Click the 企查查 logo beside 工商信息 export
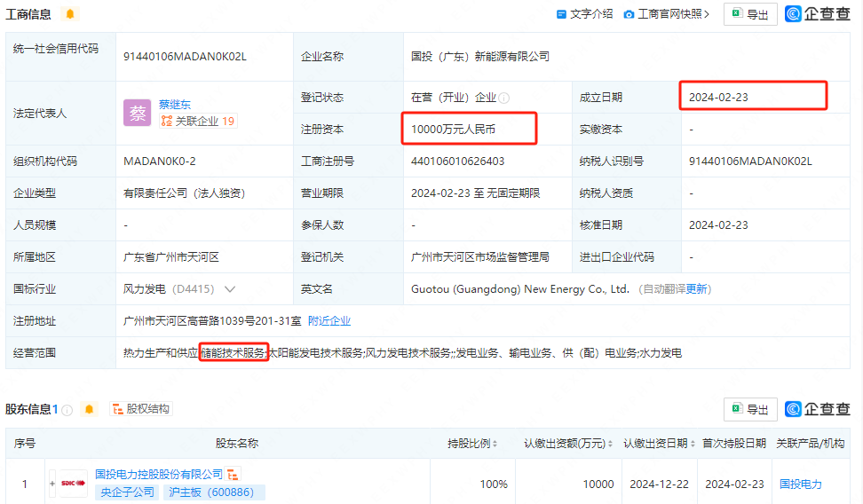863x504 pixels. click(818, 14)
